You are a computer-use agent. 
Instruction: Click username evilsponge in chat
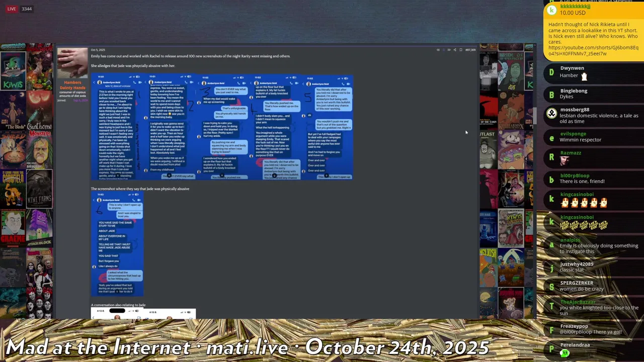573,134
